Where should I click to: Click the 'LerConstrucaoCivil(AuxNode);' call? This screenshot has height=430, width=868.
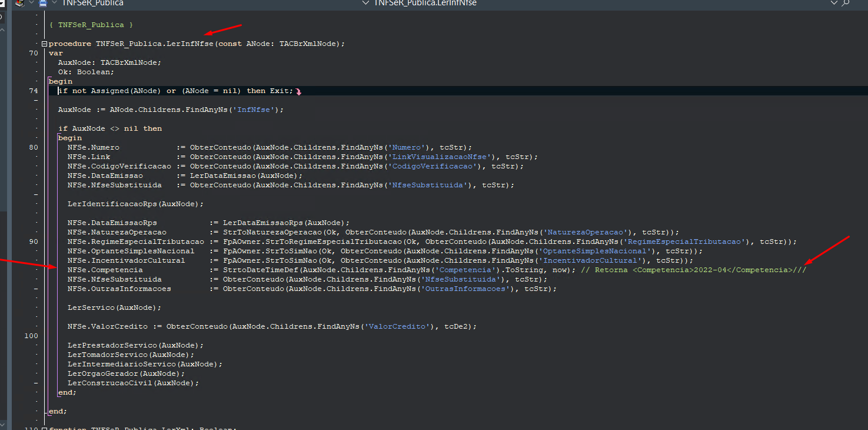coord(133,383)
